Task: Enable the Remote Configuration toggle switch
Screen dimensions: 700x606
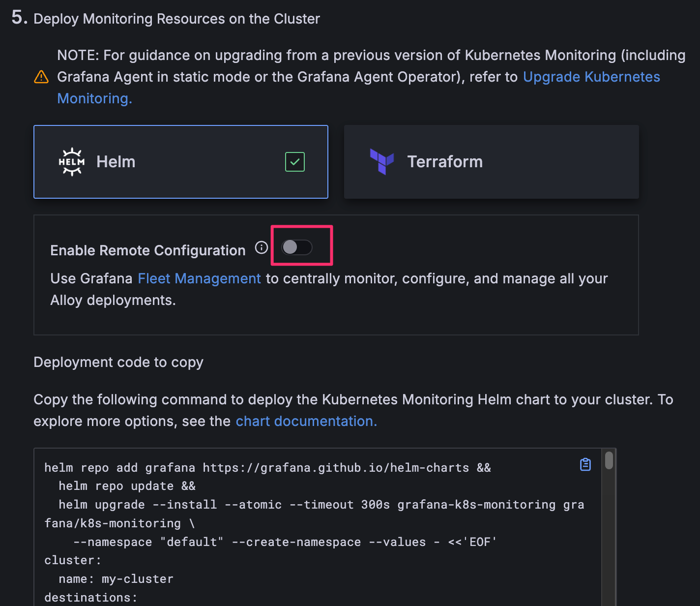Action: 297,247
